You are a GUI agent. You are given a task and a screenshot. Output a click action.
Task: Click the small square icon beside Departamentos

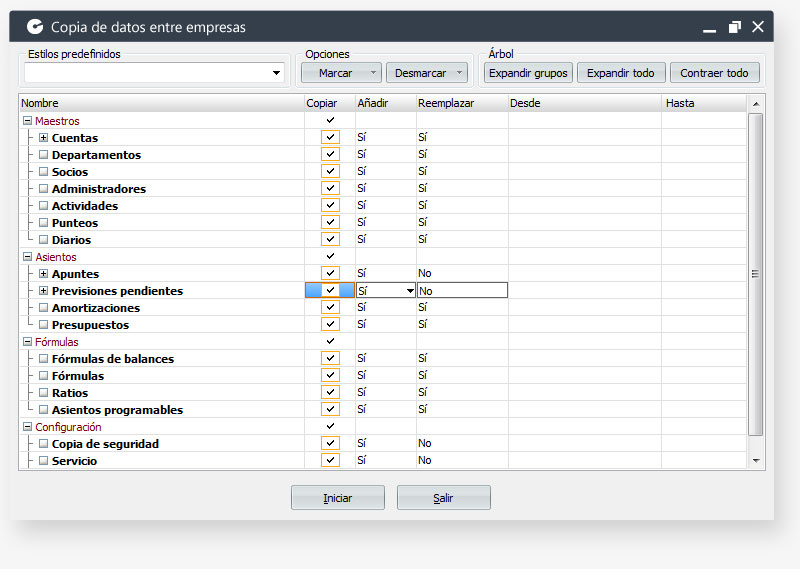pos(43,155)
